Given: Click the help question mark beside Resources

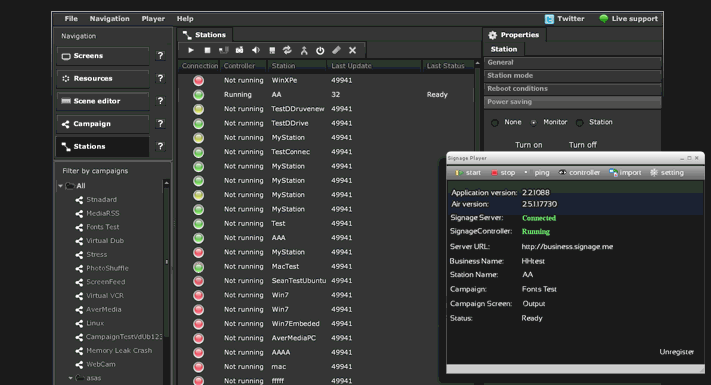Looking at the screenshot, I should (x=160, y=78).
